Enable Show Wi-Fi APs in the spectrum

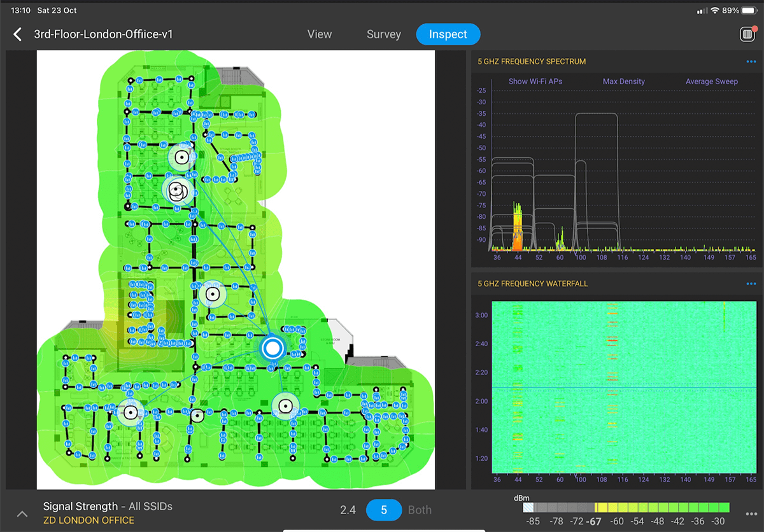[535, 81]
